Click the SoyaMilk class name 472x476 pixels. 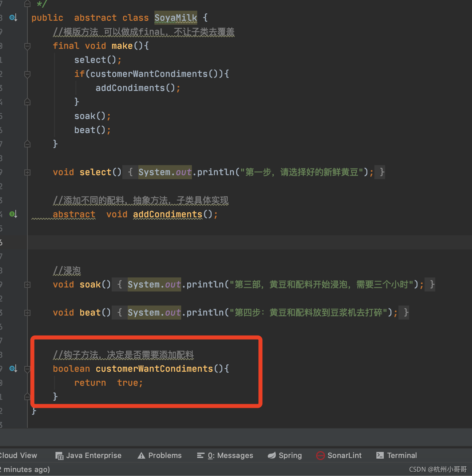(x=176, y=17)
